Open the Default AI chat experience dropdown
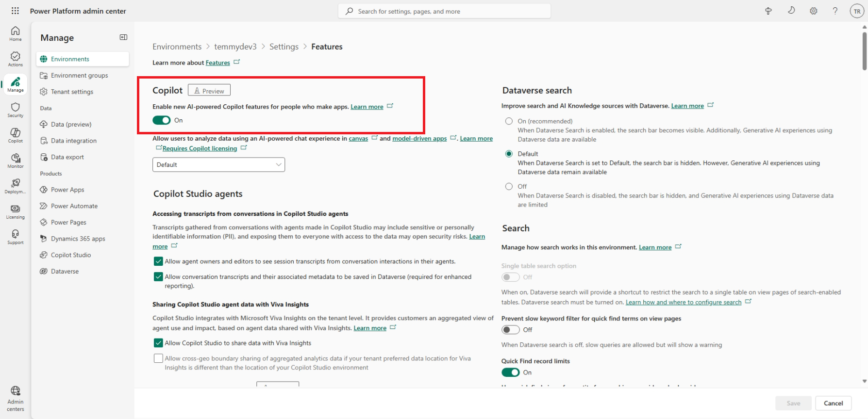This screenshot has width=868, height=419. pyautogui.click(x=218, y=165)
